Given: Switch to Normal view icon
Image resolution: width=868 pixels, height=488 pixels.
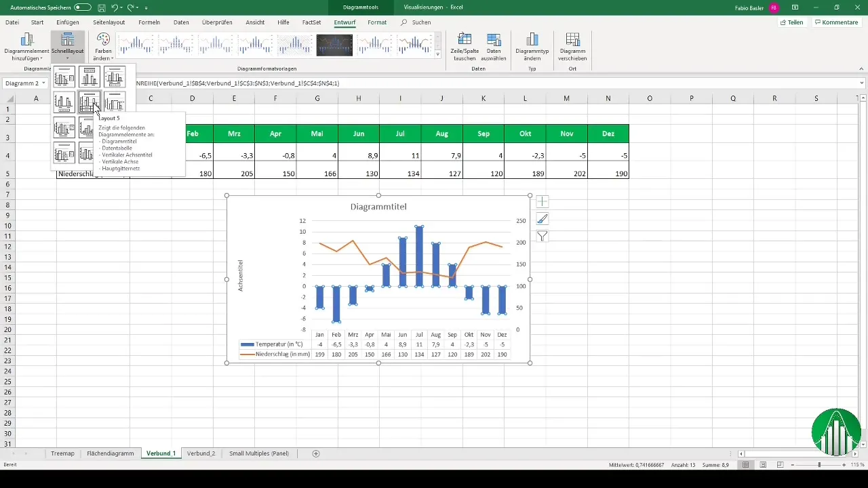Looking at the screenshot, I should 746,465.
